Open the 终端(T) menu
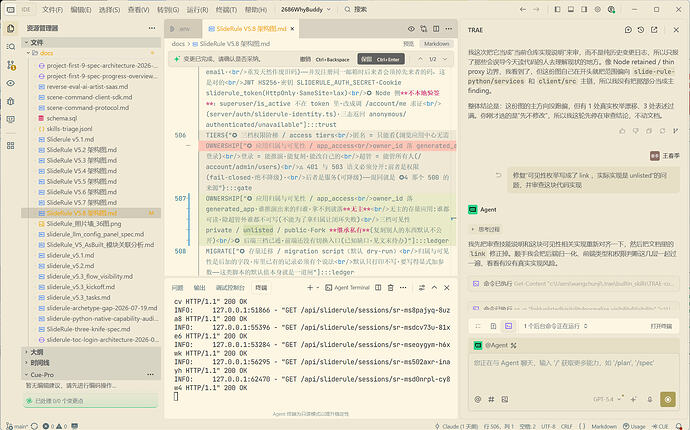 point(226,9)
